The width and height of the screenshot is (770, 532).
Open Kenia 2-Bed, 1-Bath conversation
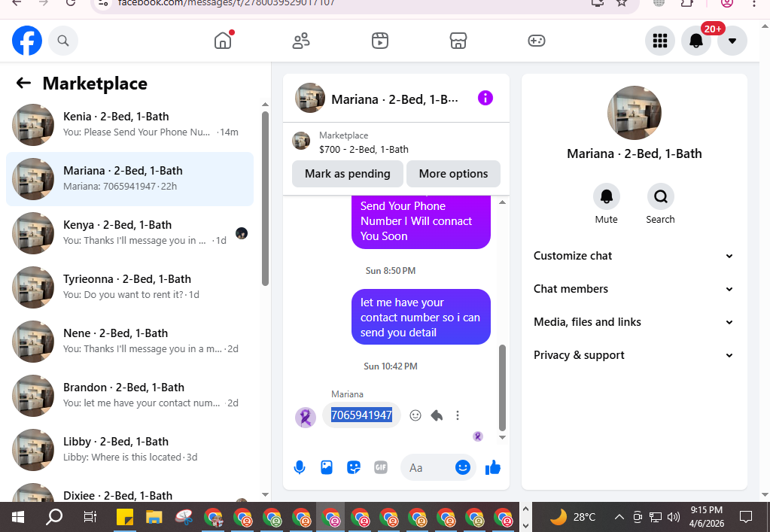(x=129, y=125)
